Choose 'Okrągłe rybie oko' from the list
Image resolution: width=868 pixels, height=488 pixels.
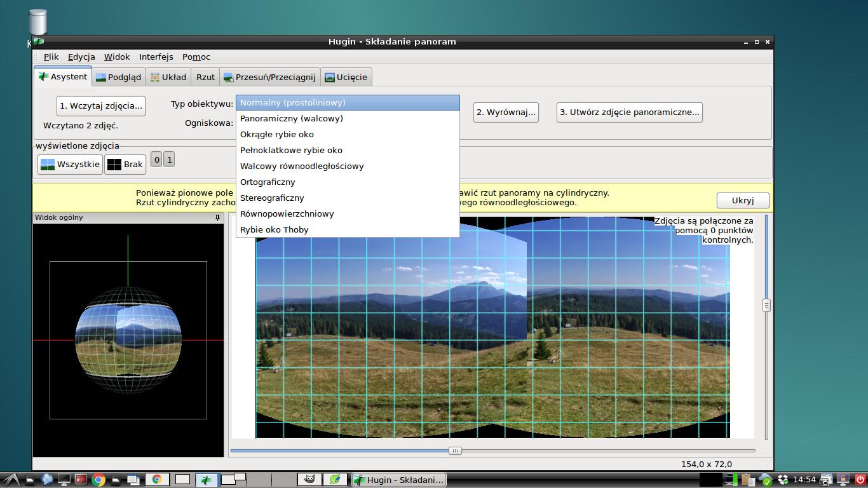coord(276,134)
